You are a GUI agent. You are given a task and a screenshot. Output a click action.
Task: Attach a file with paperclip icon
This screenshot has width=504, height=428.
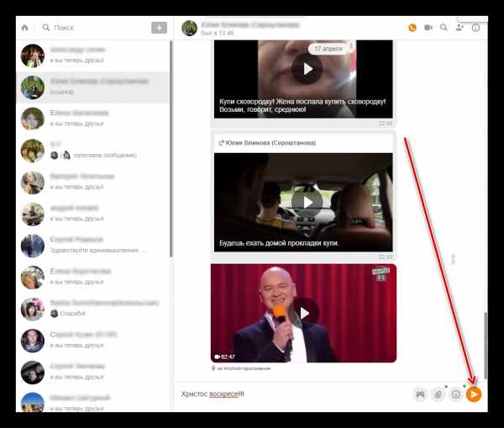(438, 394)
